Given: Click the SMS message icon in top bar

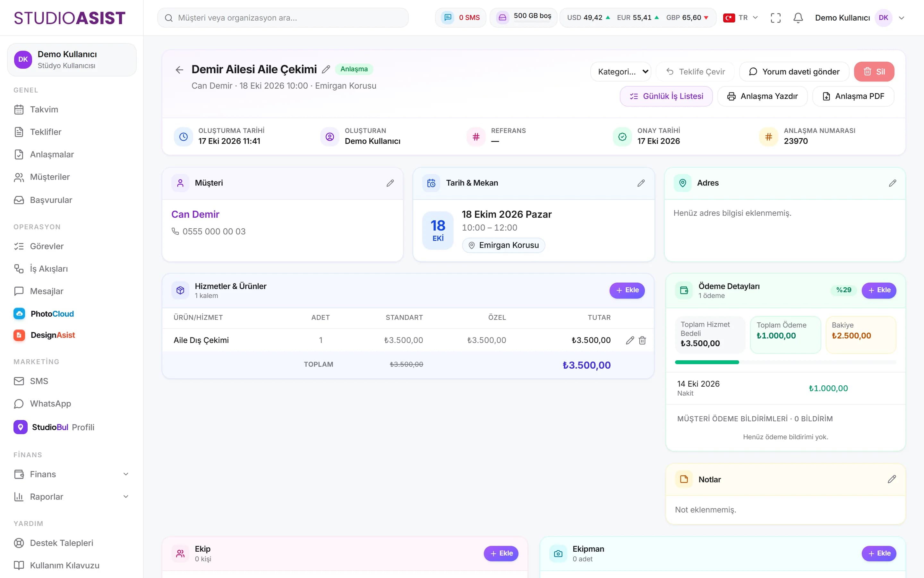Looking at the screenshot, I should pyautogui.click(x=448, y=18).
